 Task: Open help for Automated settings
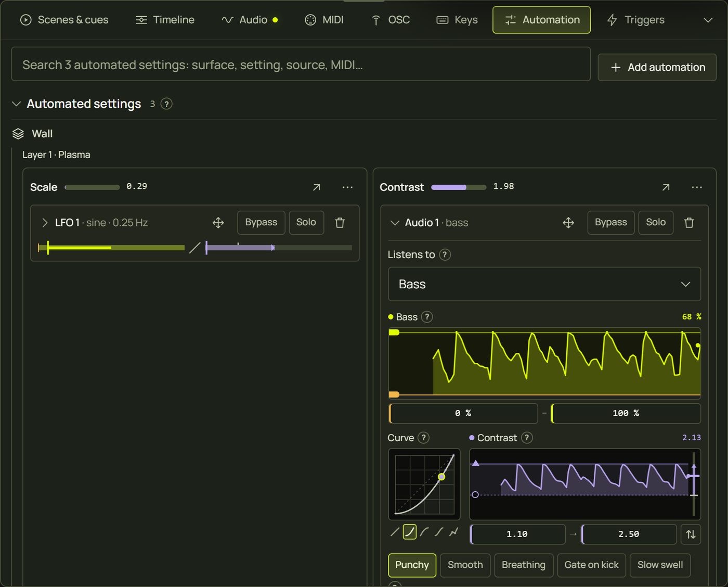(x=166, y=104)
